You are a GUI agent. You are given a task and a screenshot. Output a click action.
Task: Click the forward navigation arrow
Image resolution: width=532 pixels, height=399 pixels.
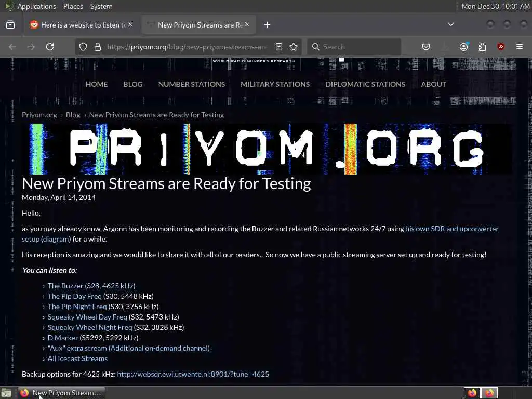[31, 47]
